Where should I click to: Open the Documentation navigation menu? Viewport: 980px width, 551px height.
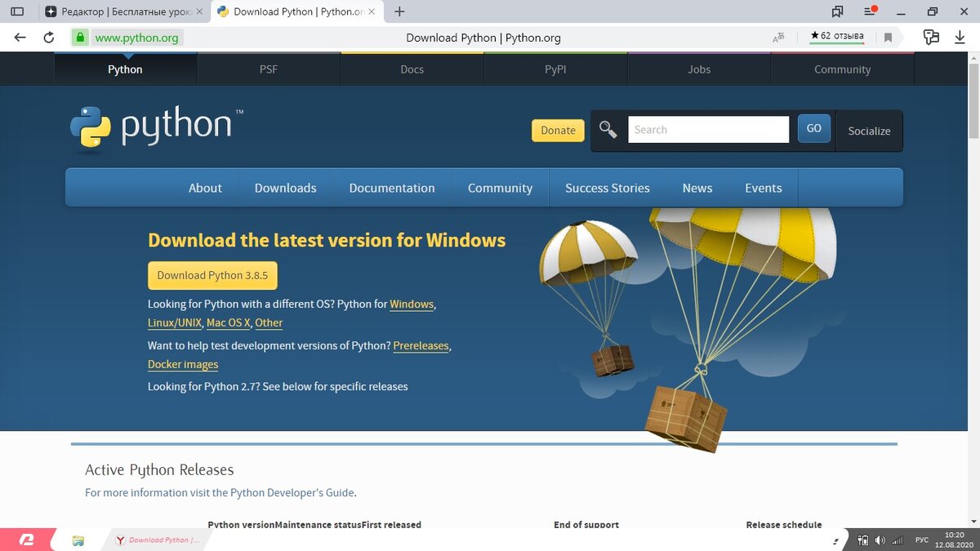392,188
